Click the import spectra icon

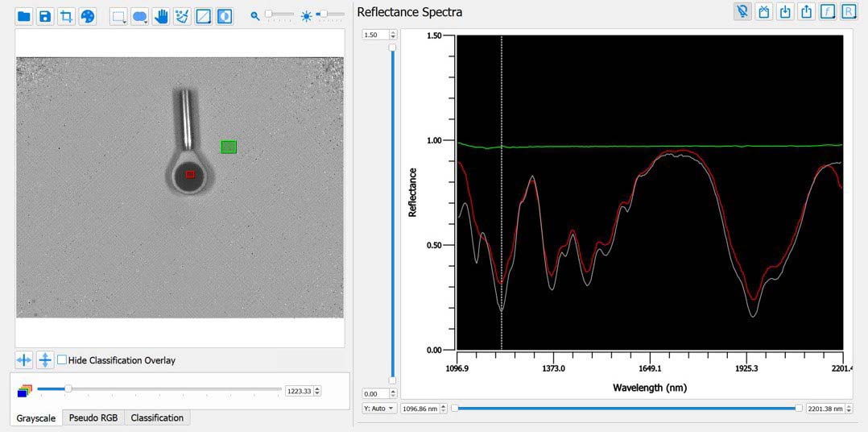click(785, 12)
